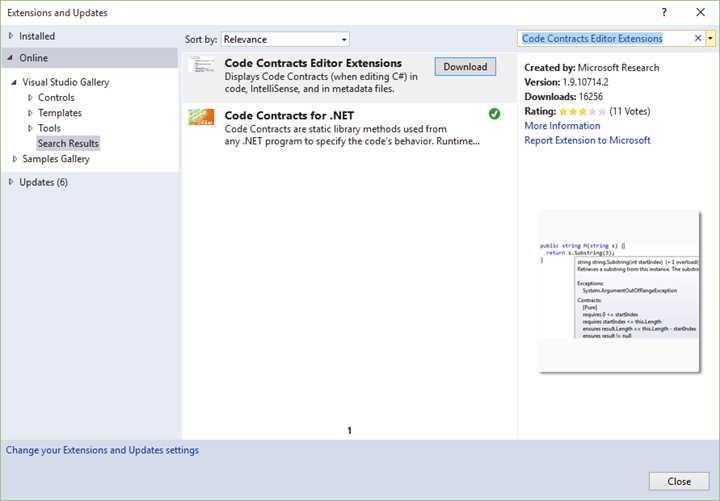This screenshot has height=501, width=720.
Task: Select Installed in the left pane
Action: pos(37,36)
